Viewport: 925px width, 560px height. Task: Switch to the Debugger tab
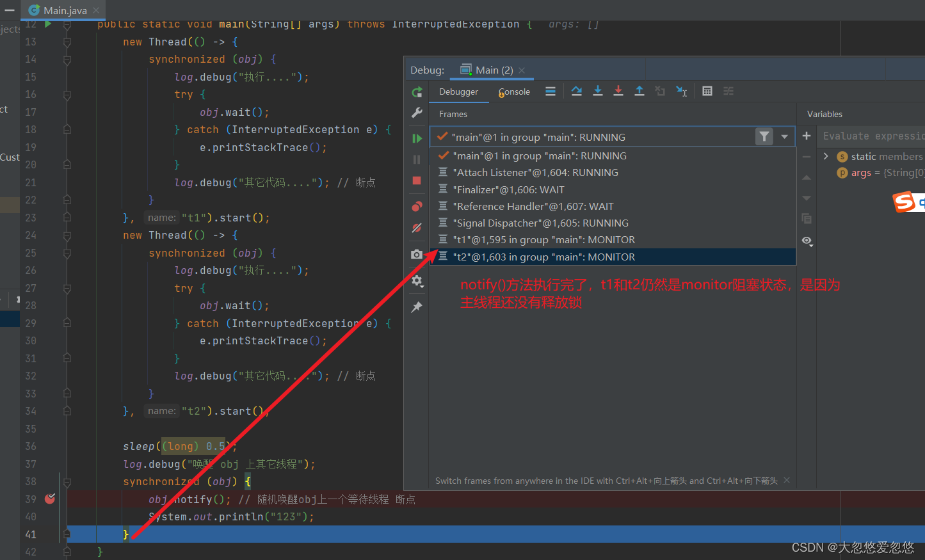[458, 92]
